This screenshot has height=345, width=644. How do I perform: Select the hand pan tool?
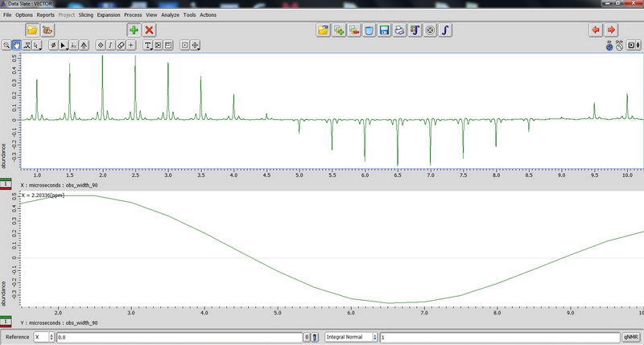(x=16, y=45)
